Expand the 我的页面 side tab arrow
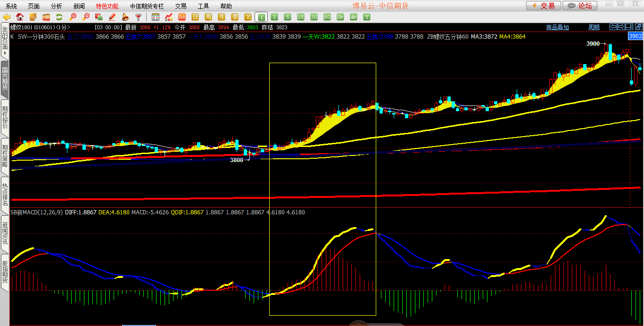644x326 pixels. coord(5,53)
